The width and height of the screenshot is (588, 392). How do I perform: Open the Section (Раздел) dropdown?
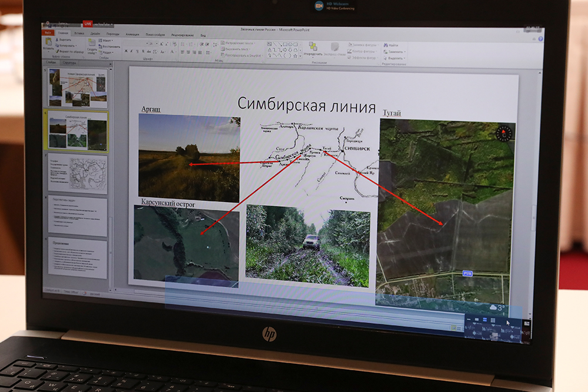106,52
